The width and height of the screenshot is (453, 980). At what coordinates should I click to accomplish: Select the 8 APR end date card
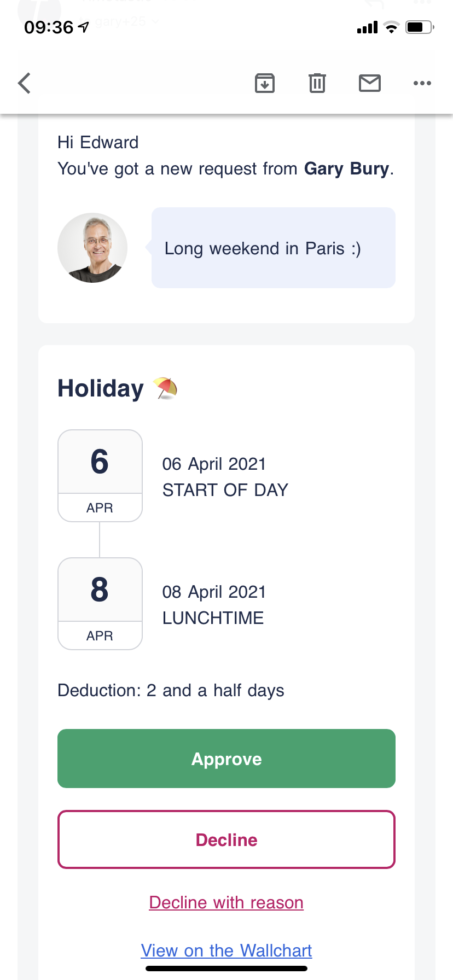(x=100, y=603)
